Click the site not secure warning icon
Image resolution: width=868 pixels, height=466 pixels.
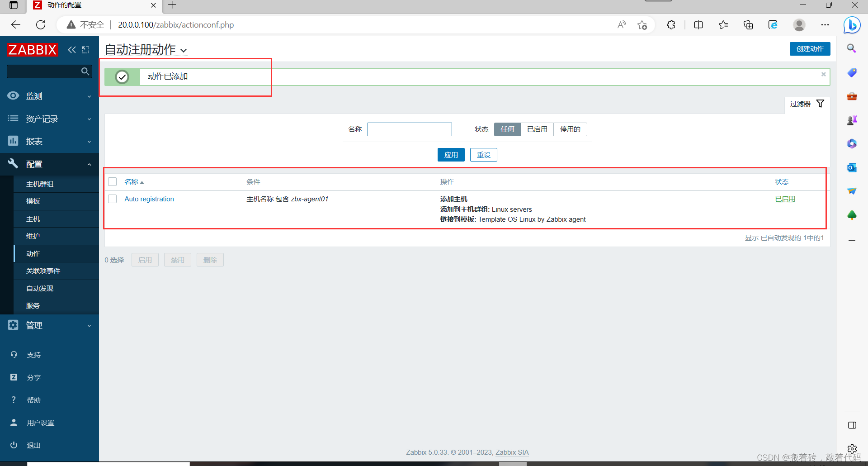pyautogui.click(x=71, y=25)
